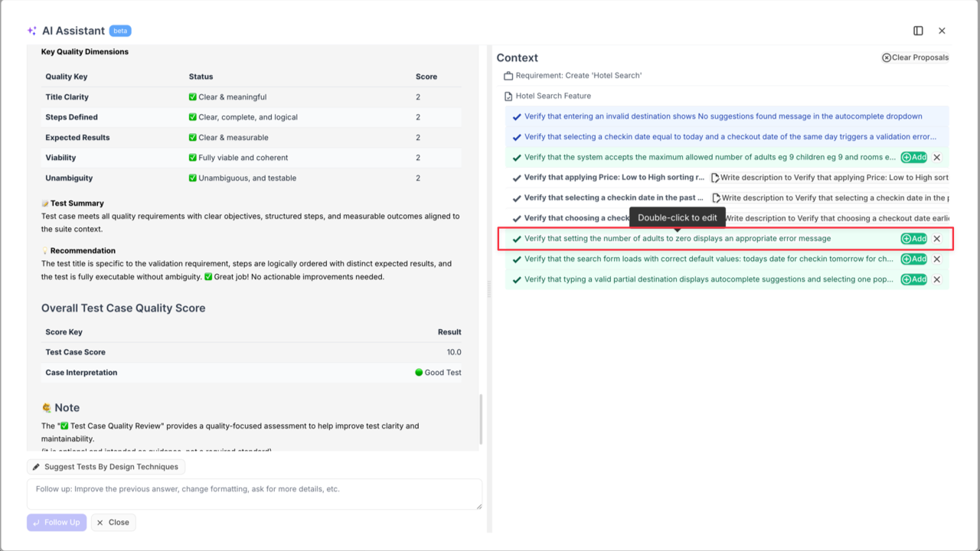Click the Close button at the bottom

[113, 522]
